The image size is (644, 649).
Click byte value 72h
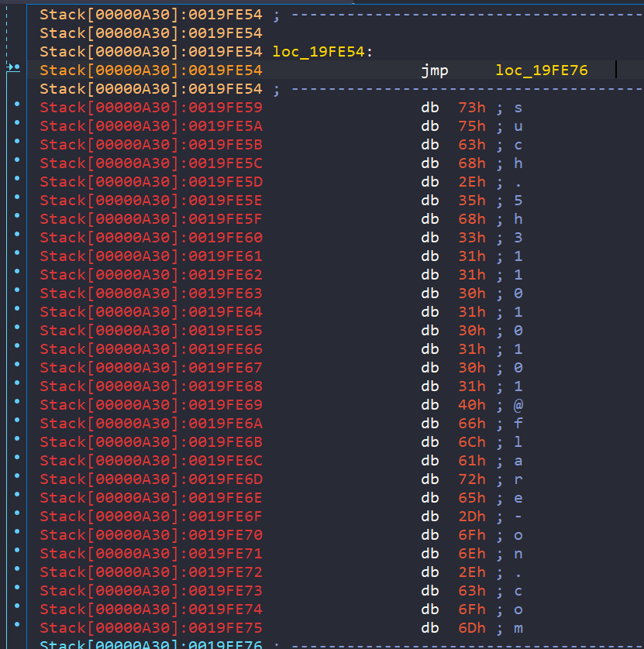tap(472, 479)
